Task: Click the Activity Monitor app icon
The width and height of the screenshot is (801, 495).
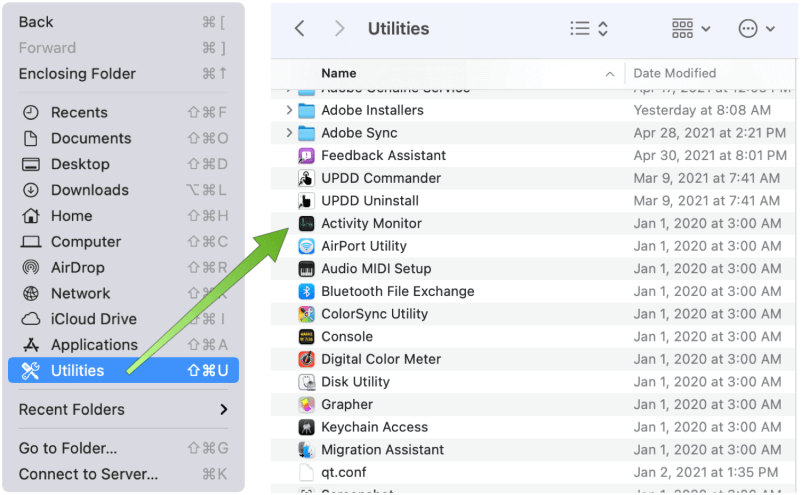Action: (307, 224)
